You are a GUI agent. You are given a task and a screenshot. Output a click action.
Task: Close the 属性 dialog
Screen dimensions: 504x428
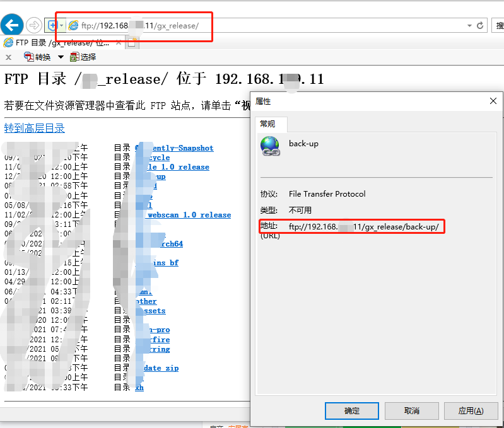tap(493, 101)
